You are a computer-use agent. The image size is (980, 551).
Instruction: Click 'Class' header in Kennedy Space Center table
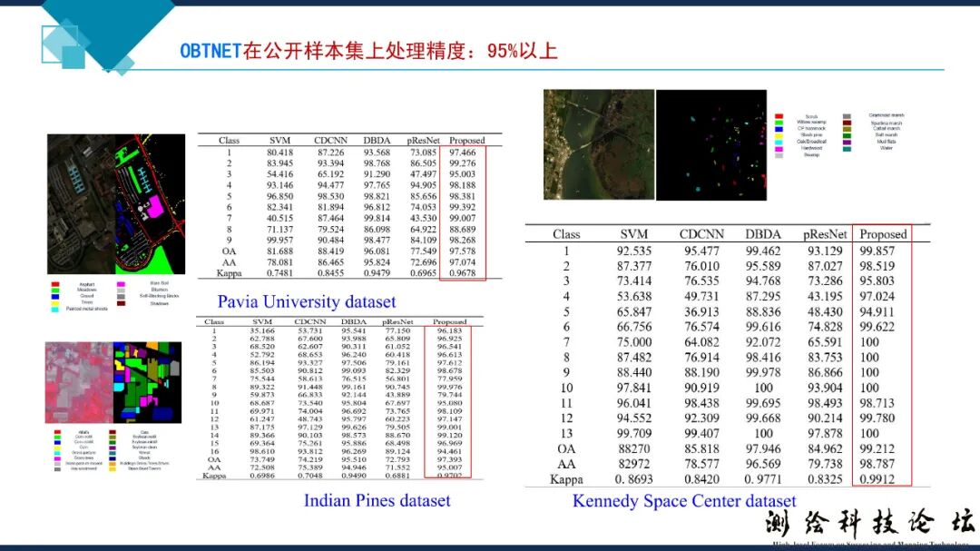click(x=566, y=234)
